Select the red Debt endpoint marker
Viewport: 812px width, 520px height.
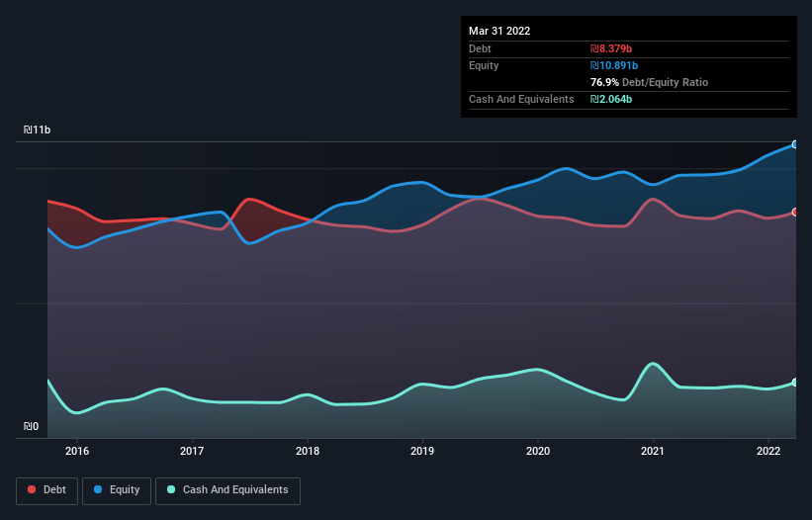(x=795, y=213)
